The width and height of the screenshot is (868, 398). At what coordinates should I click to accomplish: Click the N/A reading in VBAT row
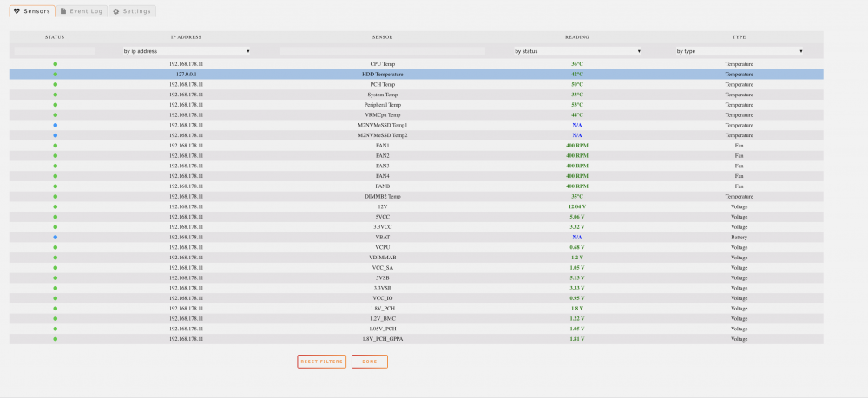click(577, 237)
